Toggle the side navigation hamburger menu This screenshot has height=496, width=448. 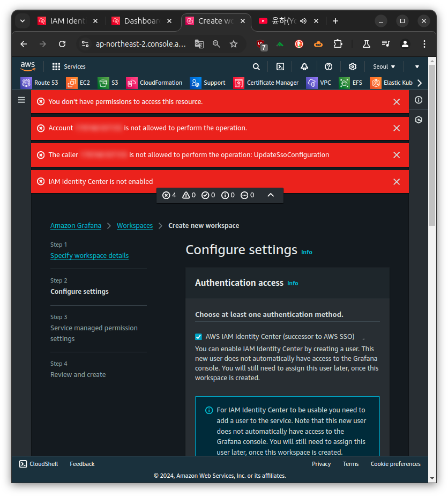[x=21, y=100]
